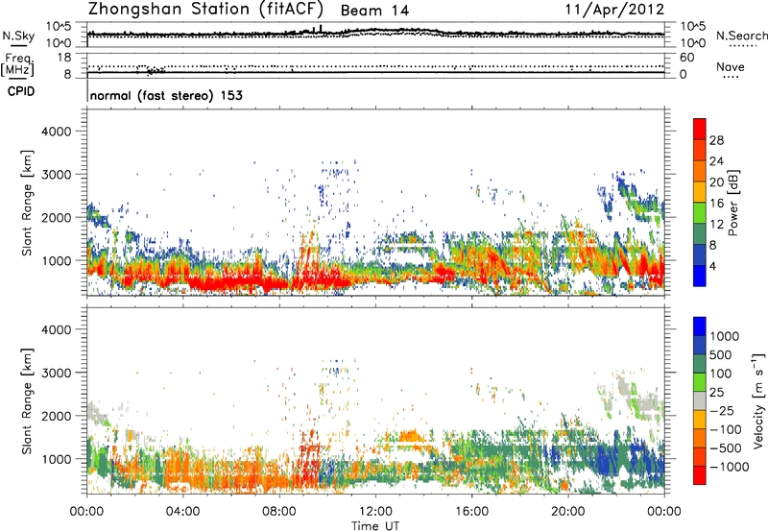Pick the yellow-orange 16–20 dB power swatch
The image size is (768, 532).
(700, 192)
